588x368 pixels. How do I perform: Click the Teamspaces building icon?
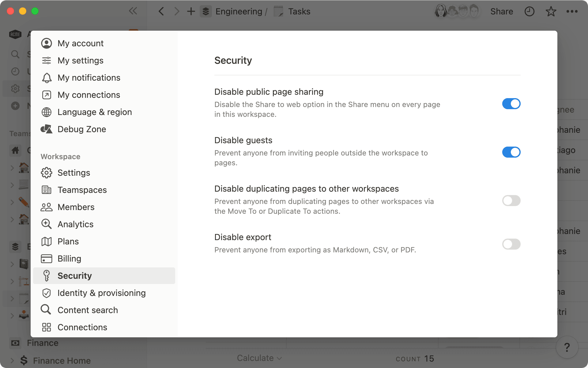[46, 190]
